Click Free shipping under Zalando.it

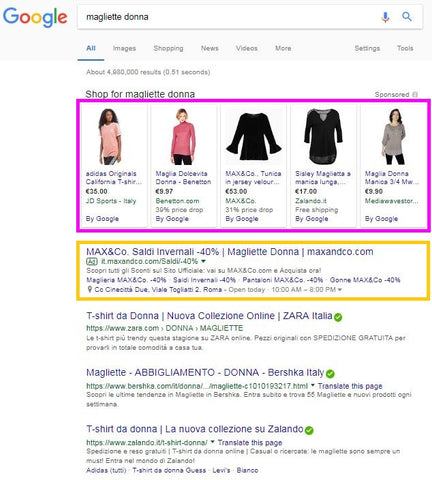[x=317, y=210]
